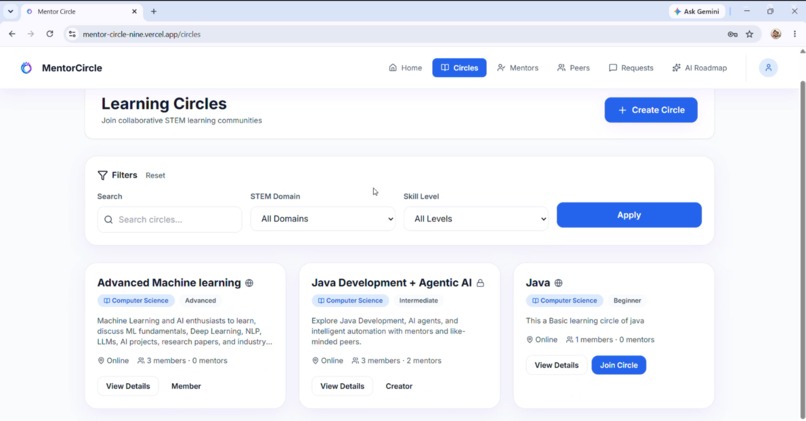
Task: Click the Create Circle button
Action: click(x=651, y=110)
